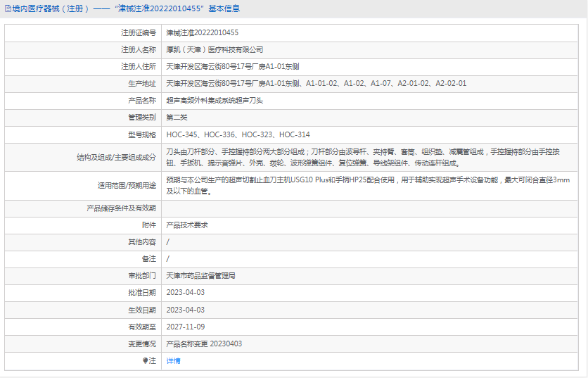Viewport: 588px width, 378px height.
Task: Click the 注册证编号 label cell
Action: click(83, 33)
